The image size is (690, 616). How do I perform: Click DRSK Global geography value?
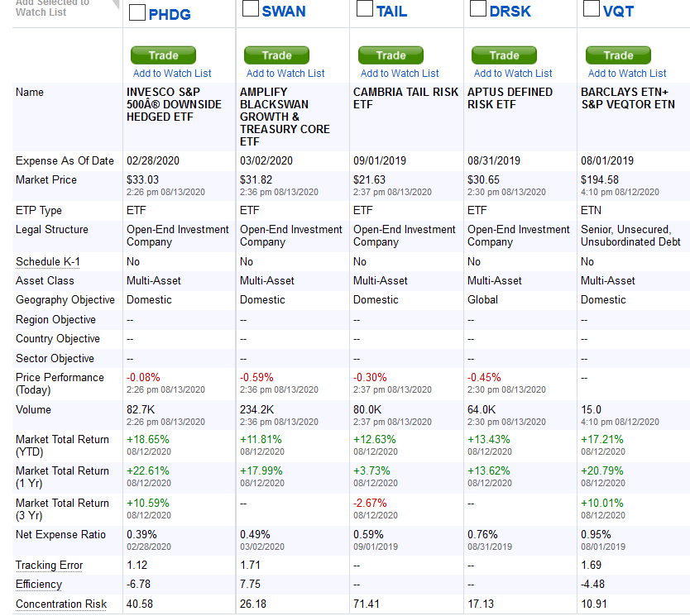click(482, 300)
